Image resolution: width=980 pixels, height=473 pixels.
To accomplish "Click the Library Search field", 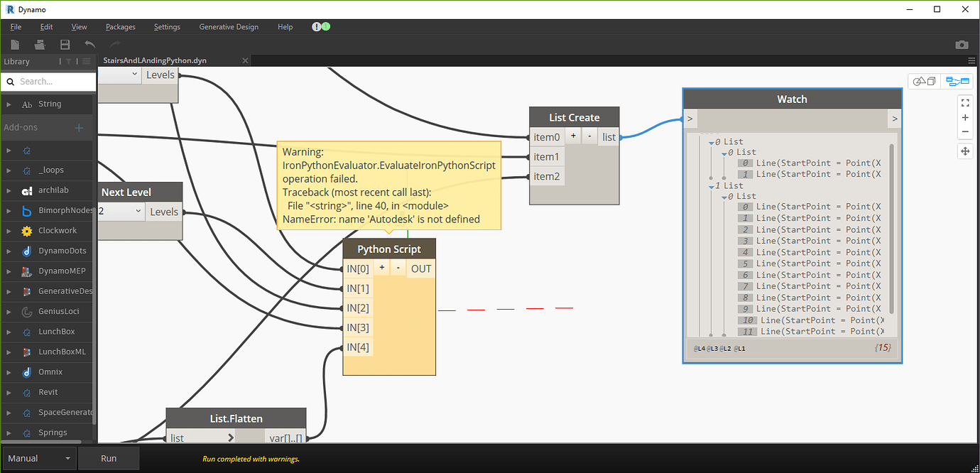I will pos(48,81).
